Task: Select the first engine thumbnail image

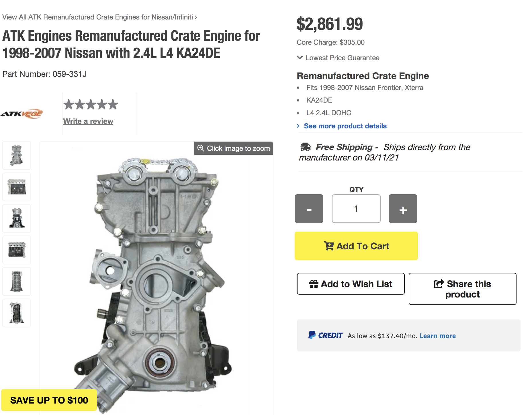Action: [x=17, y=155]
